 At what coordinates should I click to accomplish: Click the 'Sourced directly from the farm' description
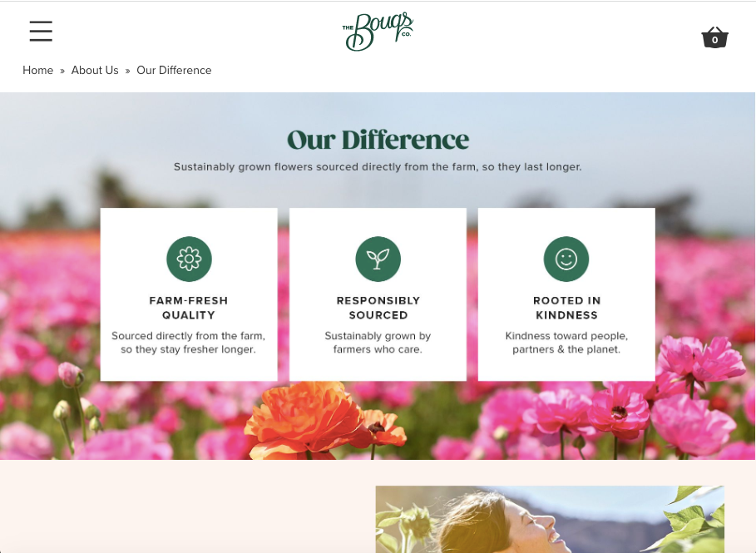189,343
